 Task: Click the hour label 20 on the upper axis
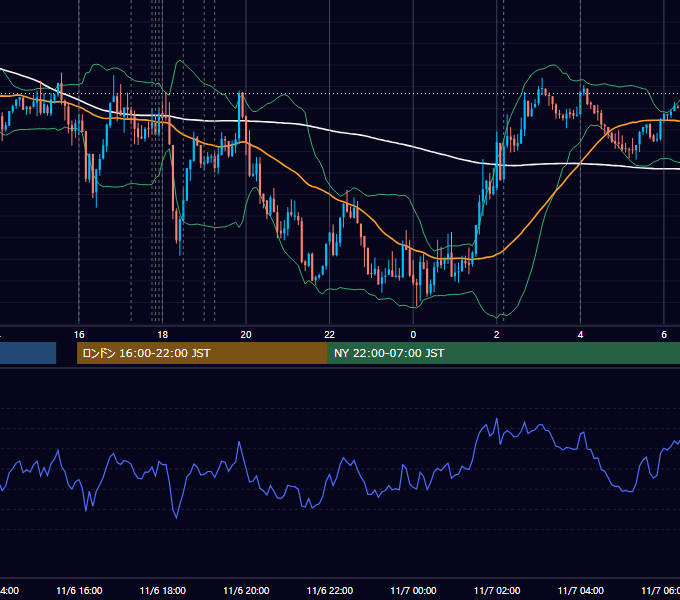(246, 335)
